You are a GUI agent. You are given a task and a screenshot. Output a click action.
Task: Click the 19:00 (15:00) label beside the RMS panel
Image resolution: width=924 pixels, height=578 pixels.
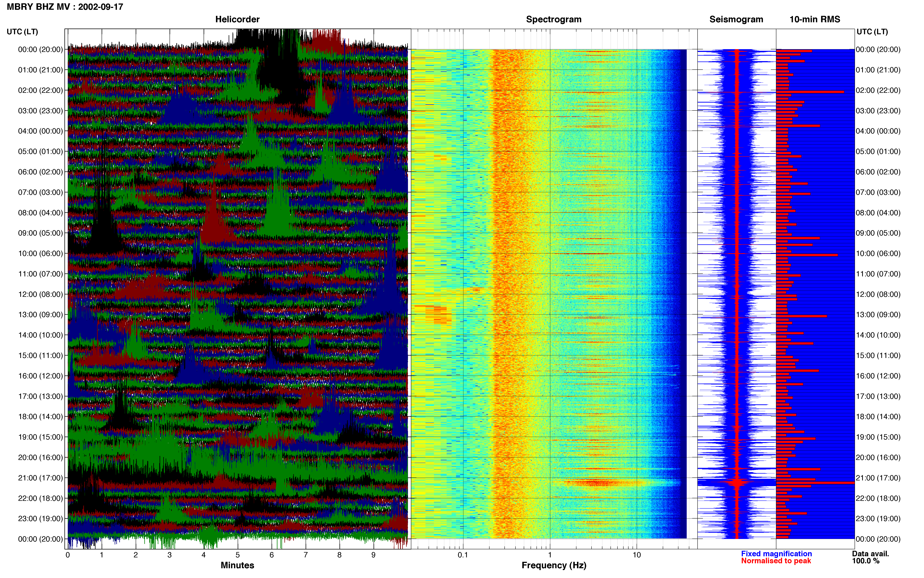click(x=878, y=437)
